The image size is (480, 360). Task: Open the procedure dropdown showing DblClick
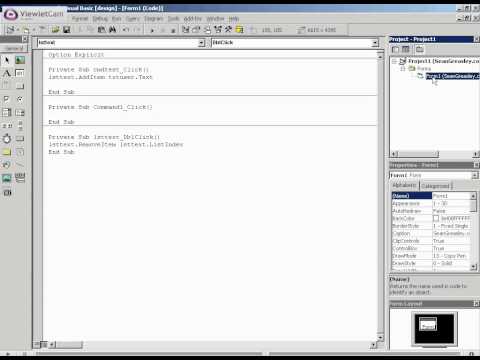tap(375, 43)
